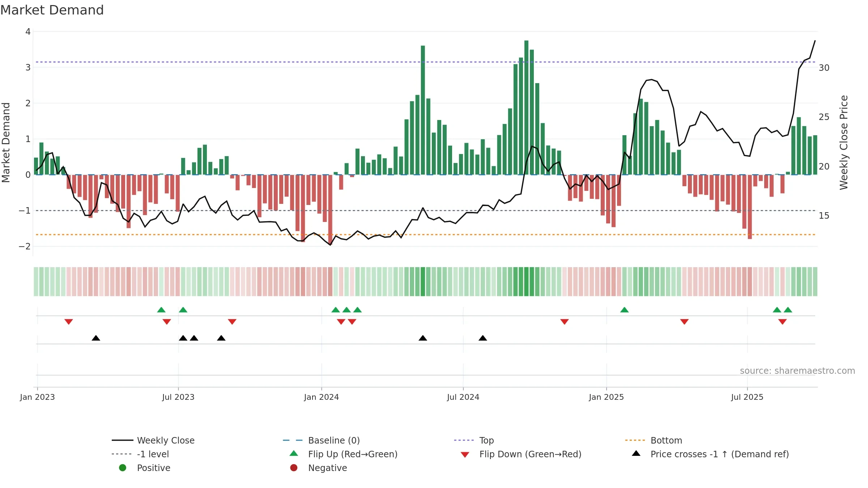Click the Jul 2023 axis label
The image size is (868, 488).
tap(178, 397)
